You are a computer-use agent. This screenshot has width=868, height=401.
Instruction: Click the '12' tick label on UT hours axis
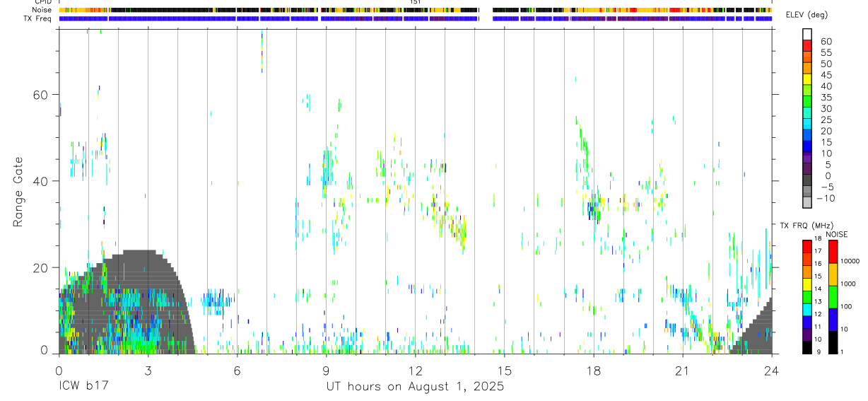click(415, 370)
